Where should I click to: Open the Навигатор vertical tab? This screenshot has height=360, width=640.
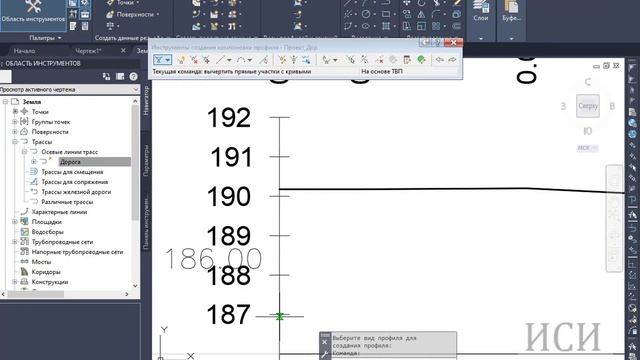point(147,100)
